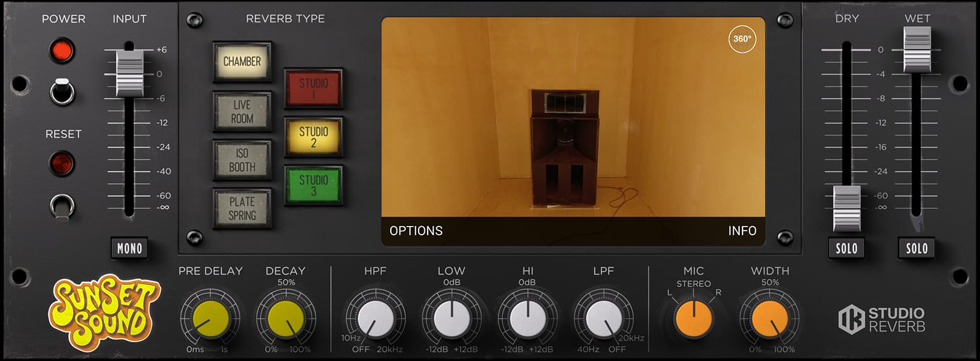Click the LPF filter knob
Image resolution: width=980 pixels, height=361 pixels.
pyautogui.click(x=604, y=319)
